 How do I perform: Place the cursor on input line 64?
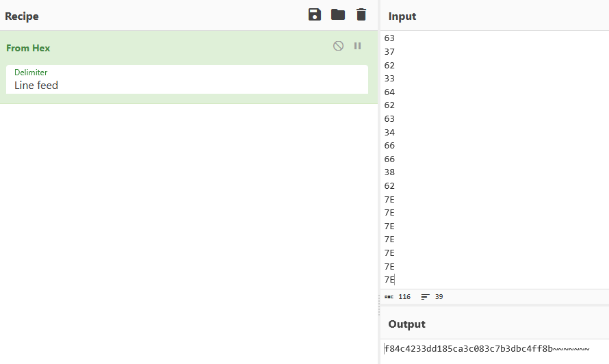tap(389, 92)
